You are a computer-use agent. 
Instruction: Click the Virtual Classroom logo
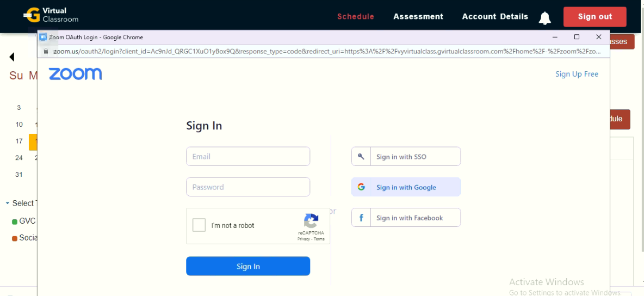[51, 15]
